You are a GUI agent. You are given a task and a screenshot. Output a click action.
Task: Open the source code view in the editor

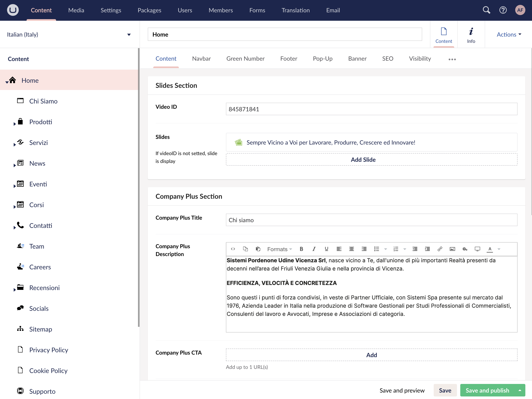(233, 249)
